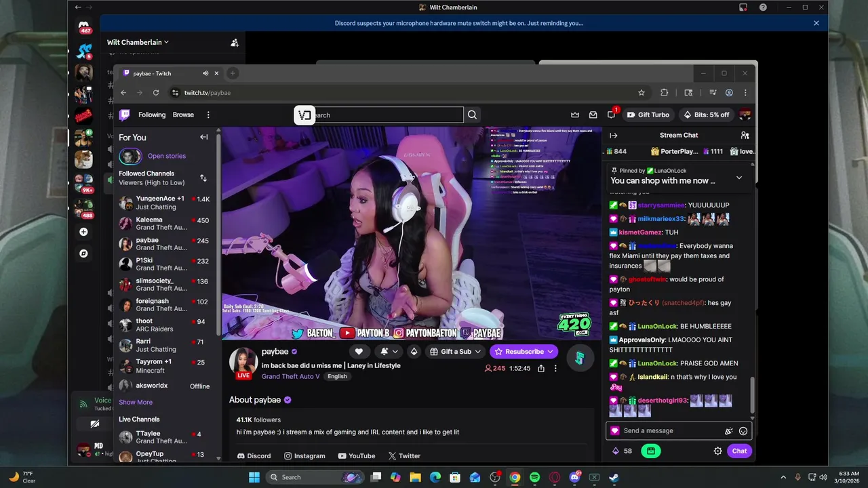Sort followed channels with the arrows icon
The height and width of the screenshot is (488, 868).
click(203, 178)
